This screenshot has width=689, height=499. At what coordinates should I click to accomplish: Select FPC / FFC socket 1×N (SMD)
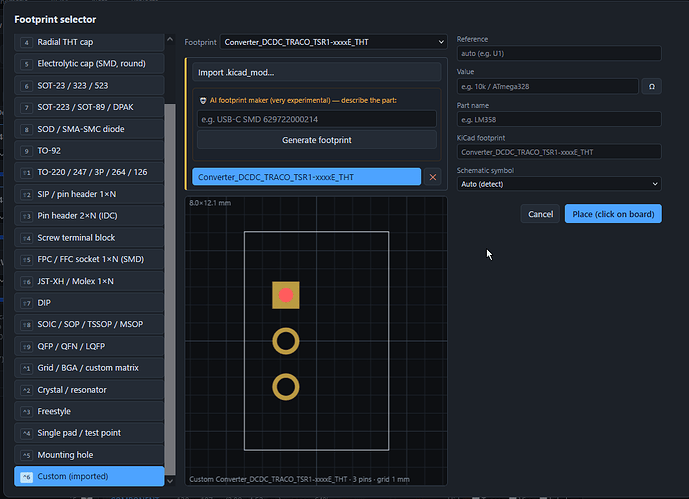tap(89, 259)
